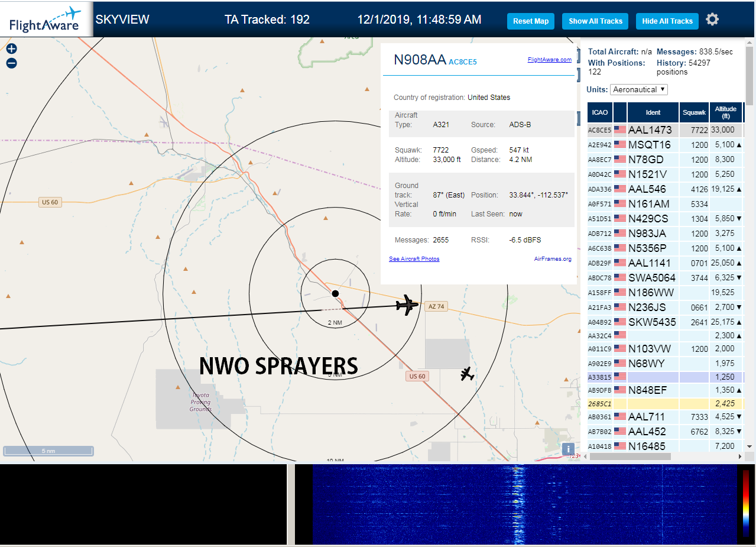The width and height of the screenshot is (756, 547).
Task: Click ICAO code A33815 in the list
Action: point(599,377)
